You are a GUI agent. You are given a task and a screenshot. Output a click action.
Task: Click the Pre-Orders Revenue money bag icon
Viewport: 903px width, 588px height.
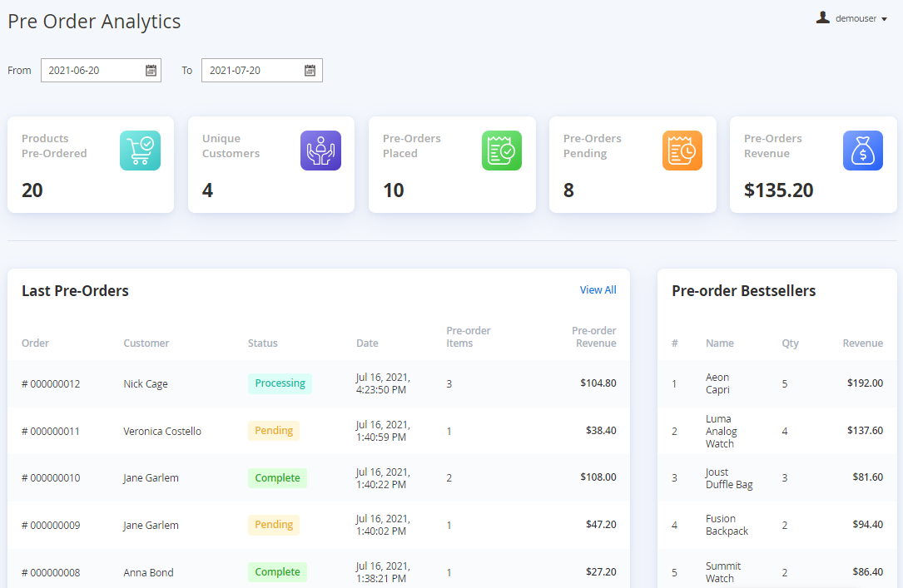863,151
